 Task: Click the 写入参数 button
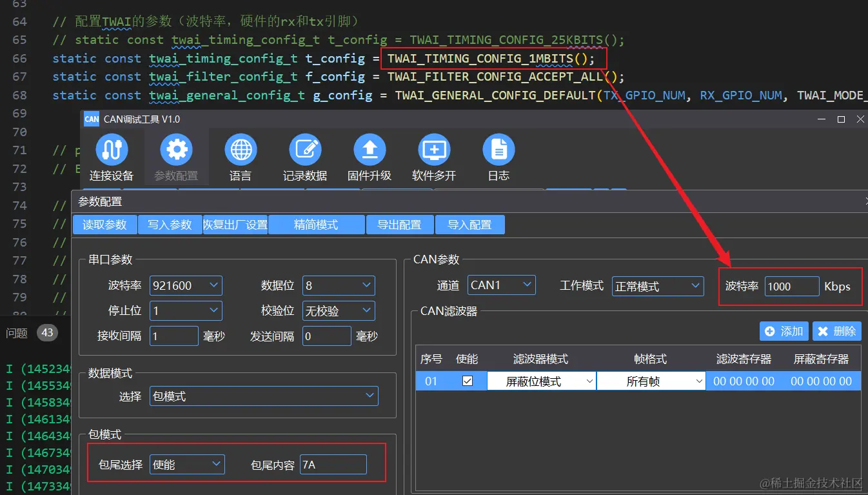click(x=170, y=225)
